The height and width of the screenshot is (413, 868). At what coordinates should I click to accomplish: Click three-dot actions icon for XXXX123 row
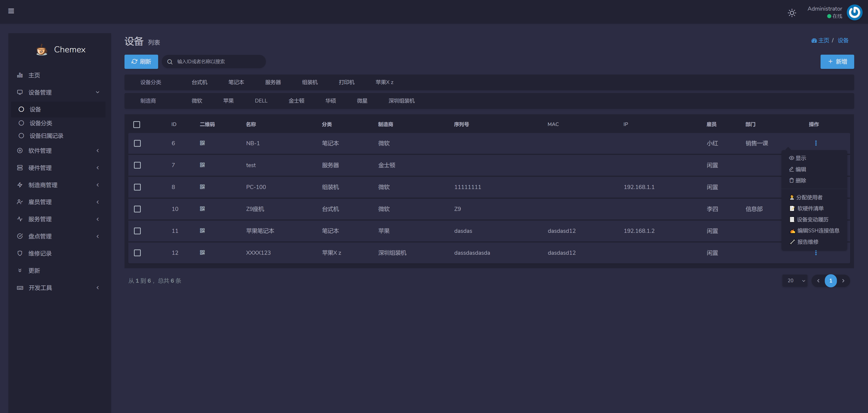[816, 253]
